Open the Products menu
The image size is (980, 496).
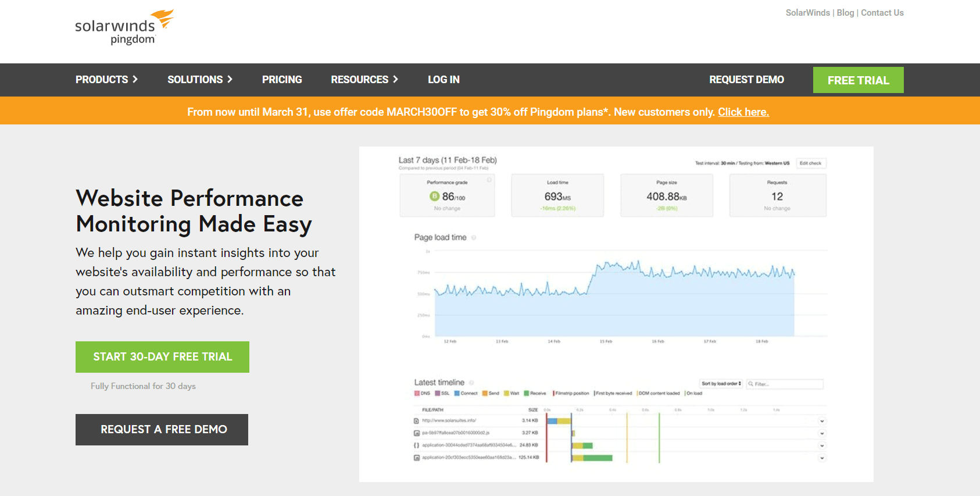tap(106, 80)
